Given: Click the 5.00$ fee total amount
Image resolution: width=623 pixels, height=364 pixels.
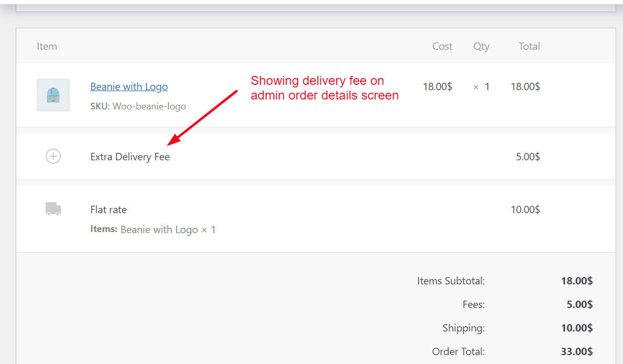Looking at the screenshot, I should pyautogui.click(x=528, y=156).
